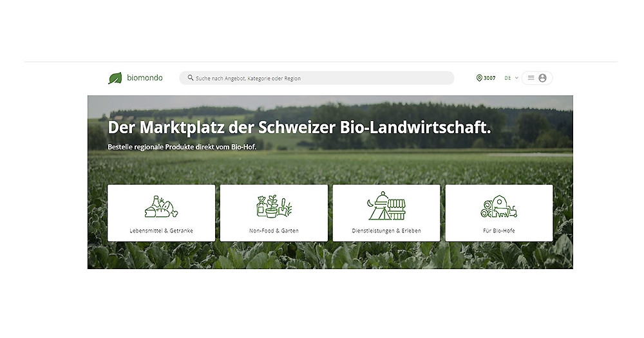This screenshot has height=338, width=644.
Task: Open the biomondo wordmark home link
Action: [144, 78]
